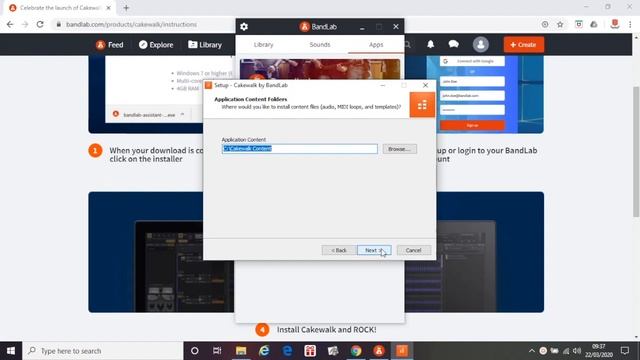Image resolution: width=640 pixels, height=360 pixels.
Task: Show hidden system tray icons
Action: [531, 351]
